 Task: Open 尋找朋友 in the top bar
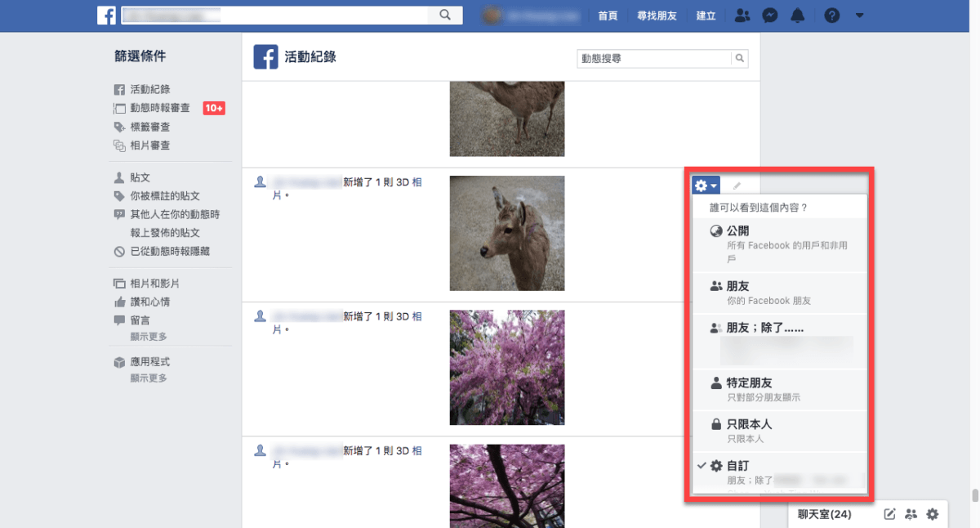[x=657, y=16]
